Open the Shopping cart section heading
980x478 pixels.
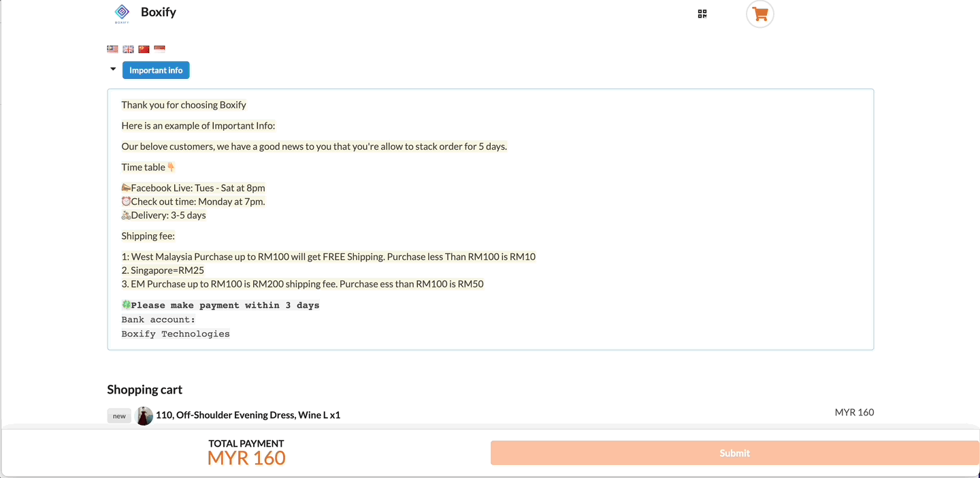coord(144,389)
